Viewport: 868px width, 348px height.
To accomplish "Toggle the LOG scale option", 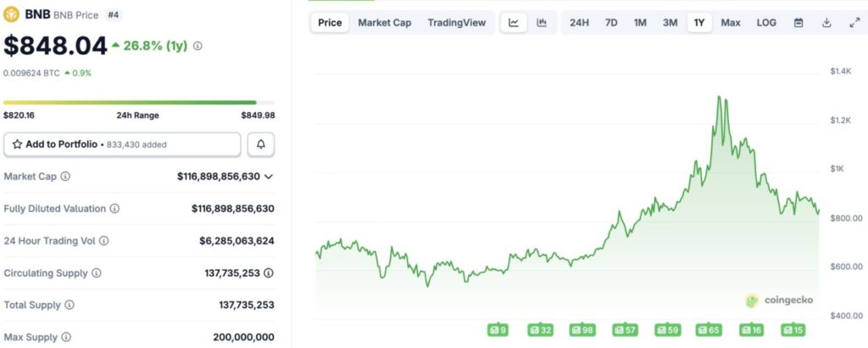I will point(766,23).
